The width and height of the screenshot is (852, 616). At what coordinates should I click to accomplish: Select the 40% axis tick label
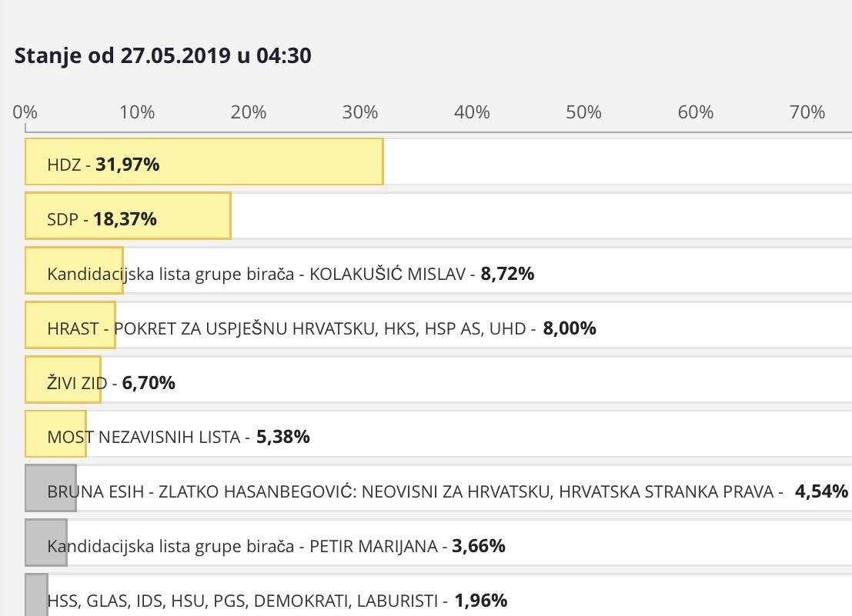(x=472, y=112)
